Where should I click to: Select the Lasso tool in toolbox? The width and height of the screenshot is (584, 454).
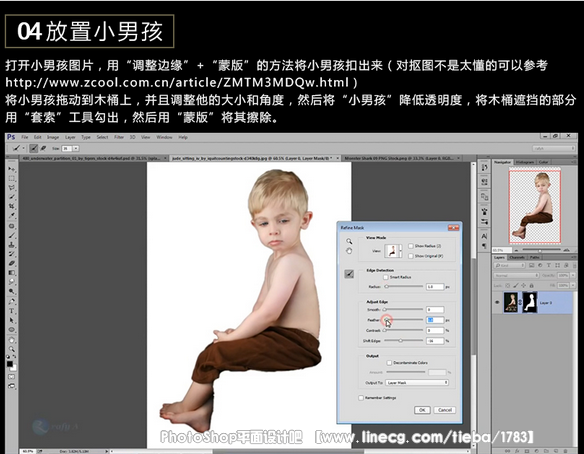pyautogui.click(x=12, y=188)
